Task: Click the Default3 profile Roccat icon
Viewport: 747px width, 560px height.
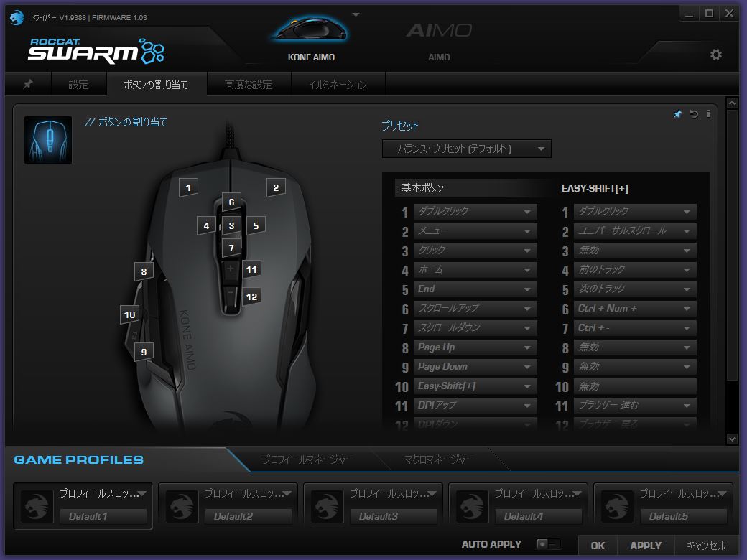Action: click(x=327, y=507)
